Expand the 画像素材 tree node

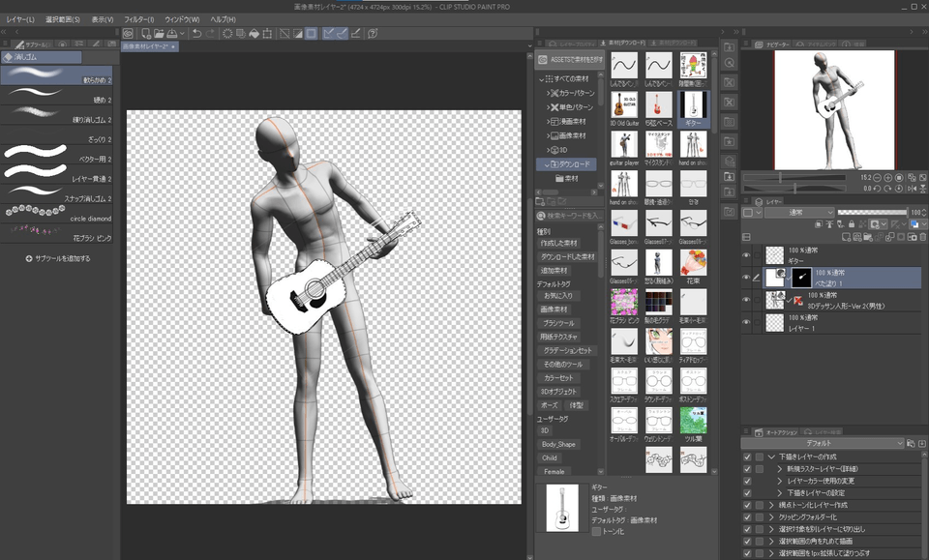[548, 135]
